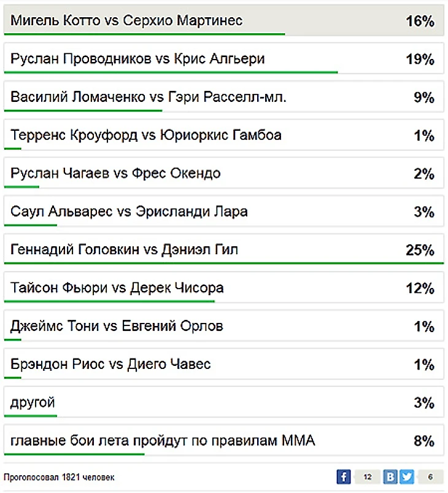448x493 pixels.
Task: Choose Джеймс Тони vs Евгений Орлов
Action: (x=117, y=326)
